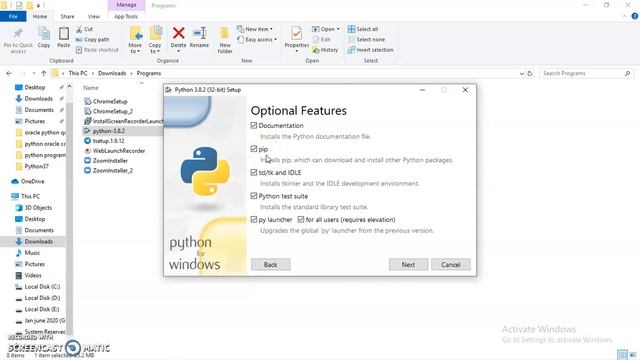
Task: Click the Rename icon in Organise
Action: [200, 33]
